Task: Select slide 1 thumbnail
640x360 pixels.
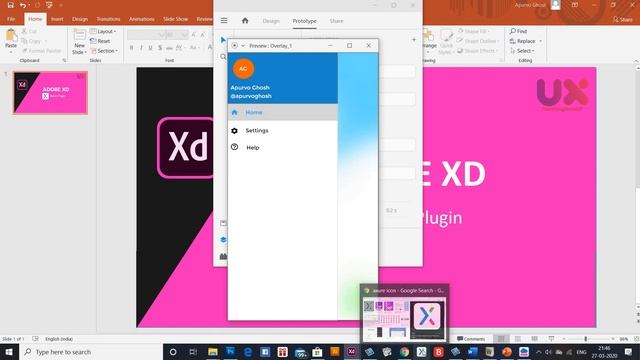Action: pos(50,93)
